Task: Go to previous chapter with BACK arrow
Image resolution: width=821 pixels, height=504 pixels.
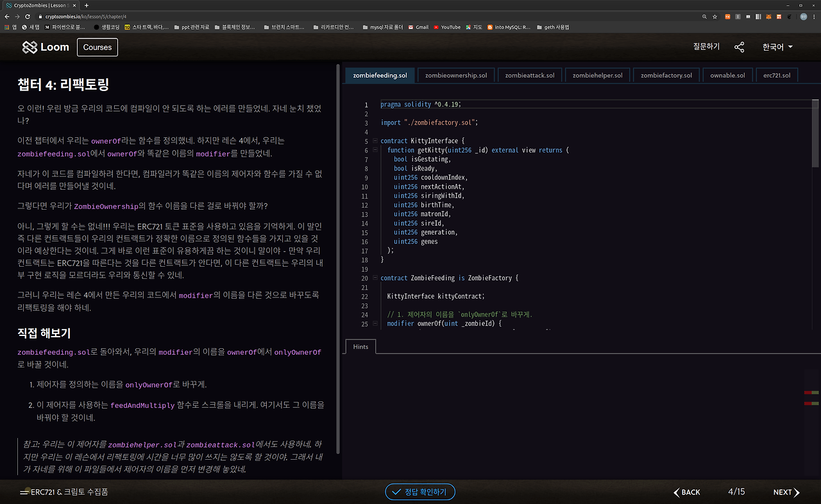Action: point(686,492)
